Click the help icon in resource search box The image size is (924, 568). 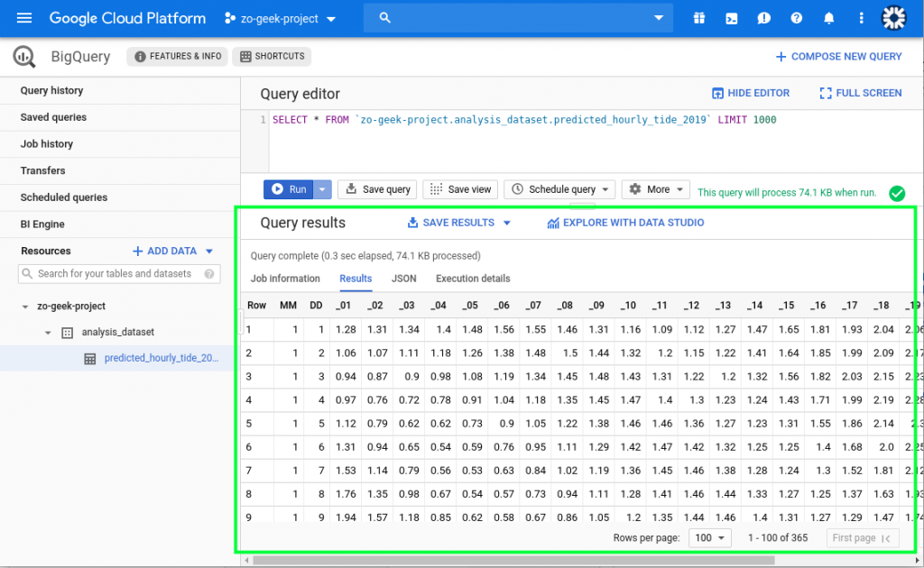point(209,274)
